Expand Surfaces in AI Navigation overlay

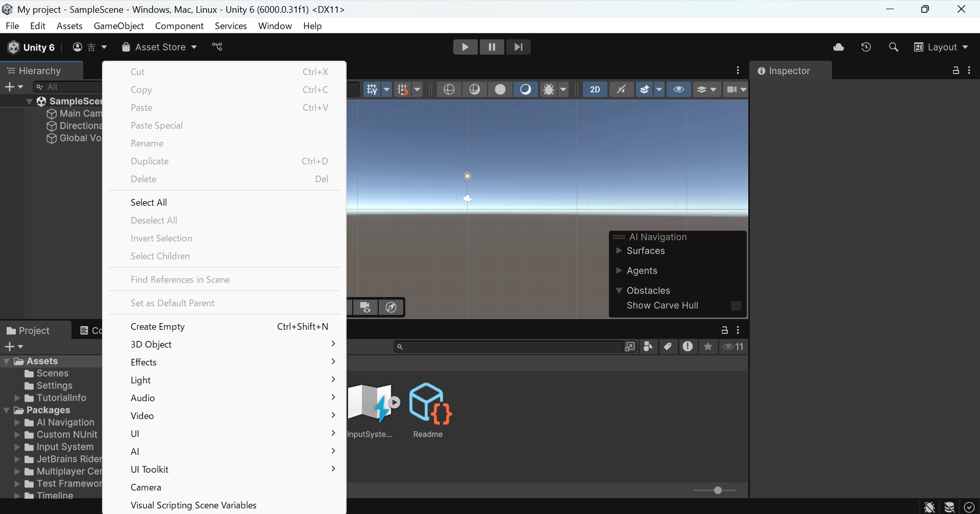tap(619, 251)
